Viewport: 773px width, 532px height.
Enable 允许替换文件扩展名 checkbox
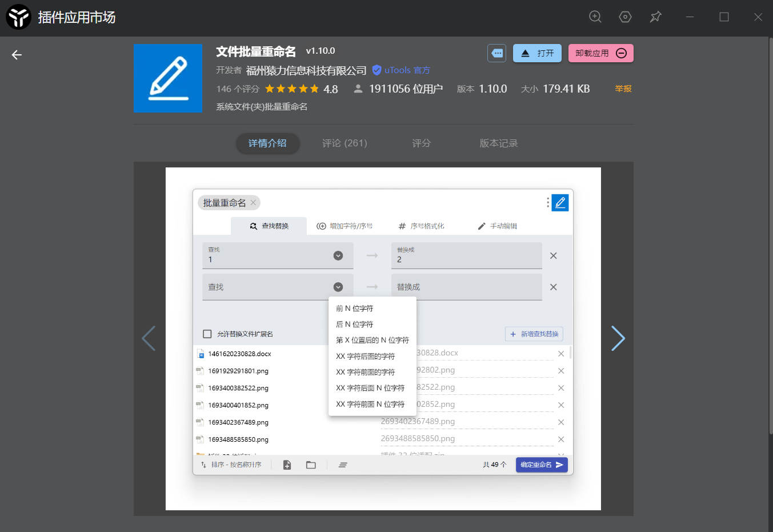pos(207,333)
